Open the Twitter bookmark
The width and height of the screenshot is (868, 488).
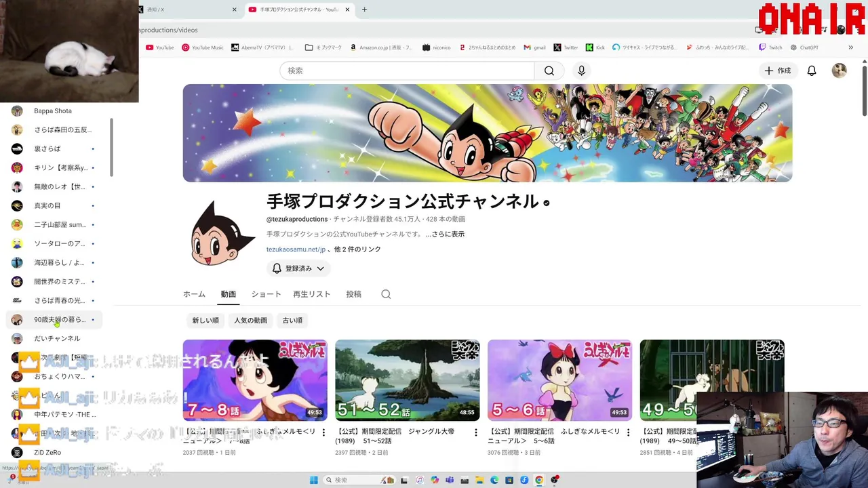[566, 47]
